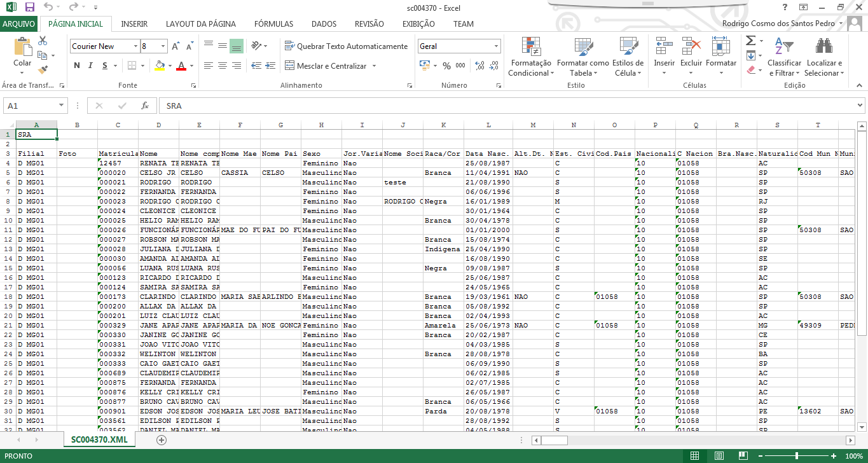Align text left in cell
The height and width of the screenshot is (463, 868).
pos(208,66)
